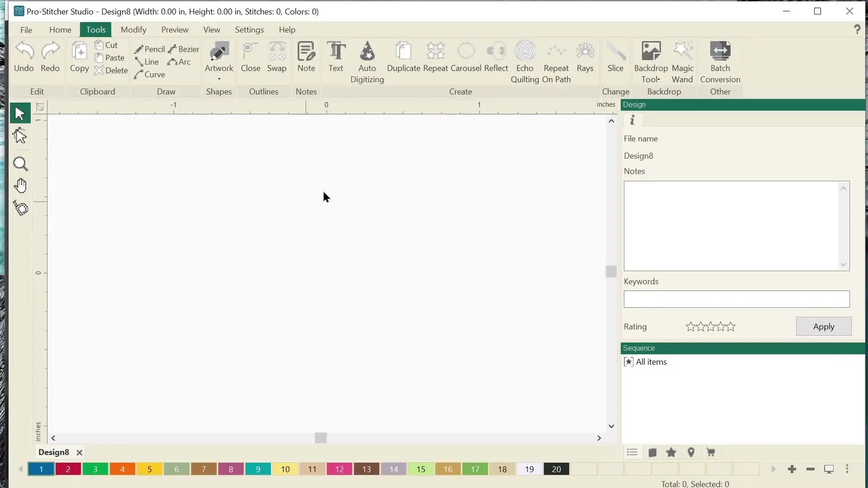Pick color swatch number 9
This screenshot has height=488, width=868.
[x=258, y=469]
